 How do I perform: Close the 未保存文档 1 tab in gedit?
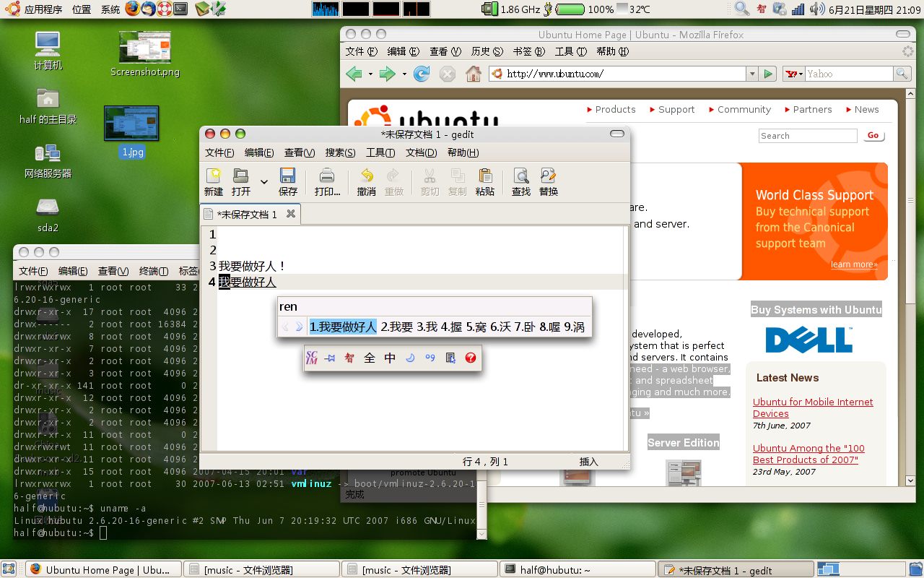tap(291, 214)
